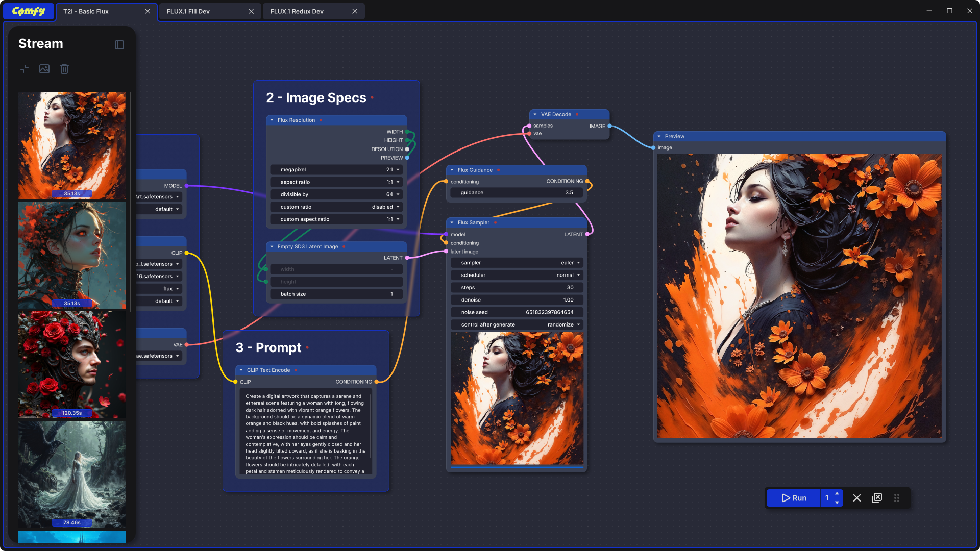This screenshot has height=551, width=980.
Task: Click the image gallery icon under Stream
Action: pyautogui.click(x=44, y=69)
